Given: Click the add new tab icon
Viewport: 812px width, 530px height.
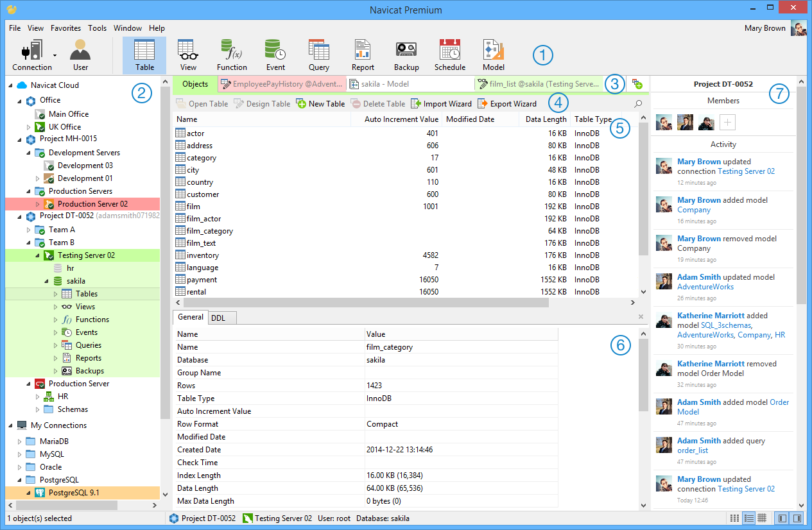Looking at the screenshot, I should click(637, 83).
